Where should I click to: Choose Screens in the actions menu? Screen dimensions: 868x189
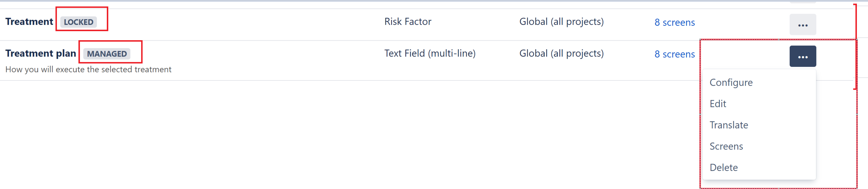(726, 146)
